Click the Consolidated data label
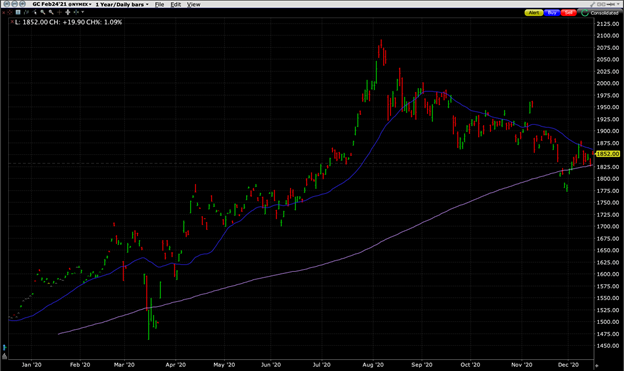The height and width of the screenshot is (371, 624). pos(604,13)
